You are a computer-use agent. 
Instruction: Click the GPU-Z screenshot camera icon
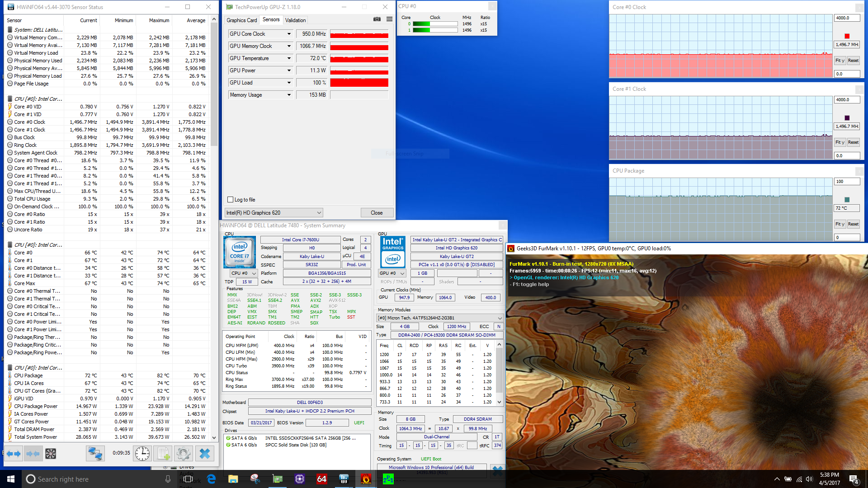tap(377, 19)
